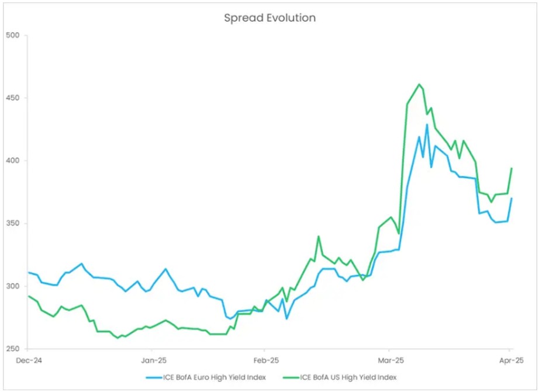Toggle the ICE BofA US High Yield Index legend label
This screenshot has height=392, width=539.
pyautogui.click(x=350, y=377)
